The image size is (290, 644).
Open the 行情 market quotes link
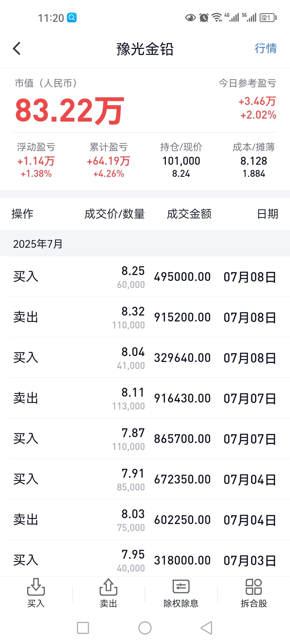[266, 49]
